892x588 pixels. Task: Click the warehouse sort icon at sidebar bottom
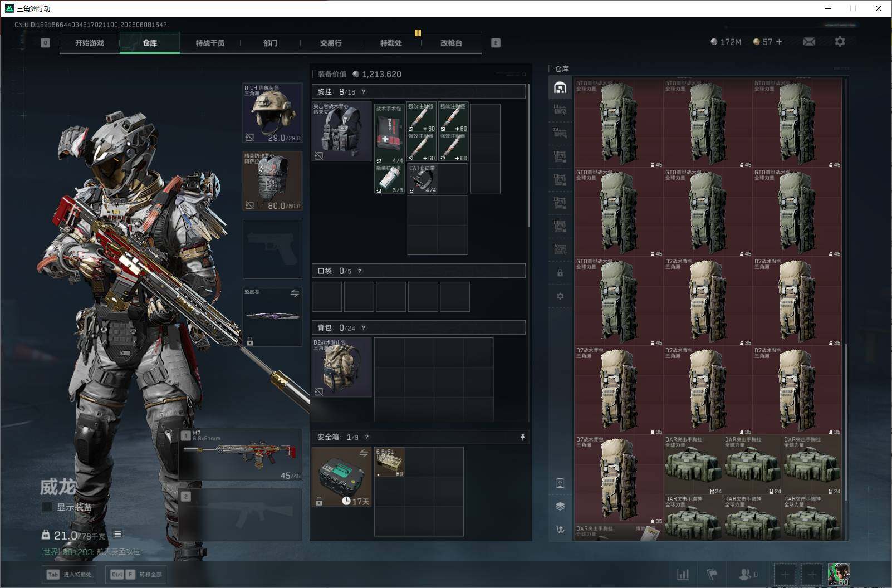(x=560, y=530)
